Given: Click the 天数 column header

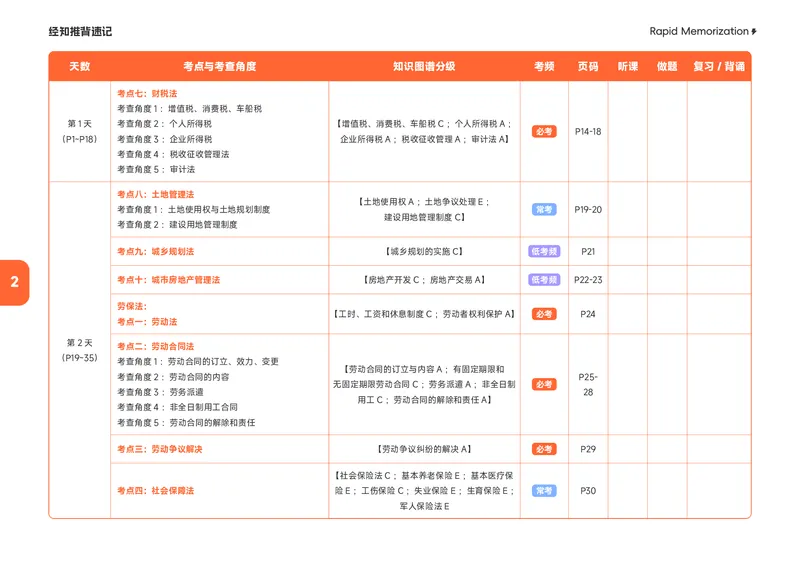Looking at the screenshot, I should [x=80, y=66].
